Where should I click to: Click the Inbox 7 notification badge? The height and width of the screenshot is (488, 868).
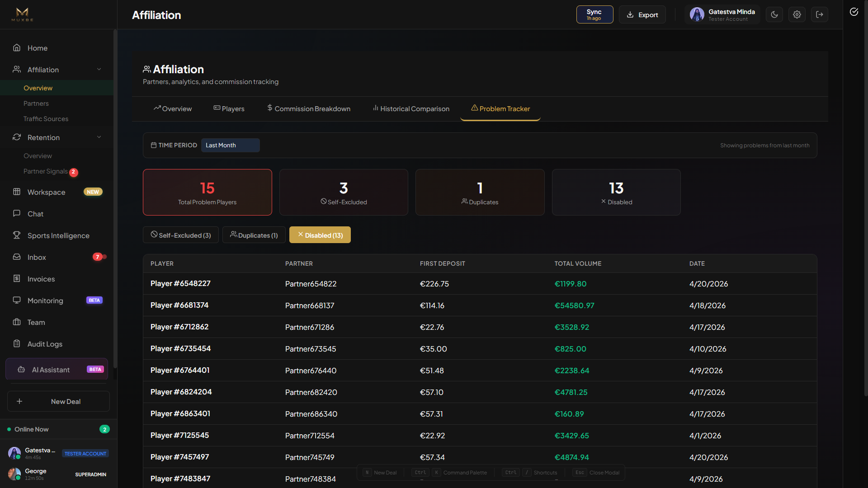[x=97, y=257]
